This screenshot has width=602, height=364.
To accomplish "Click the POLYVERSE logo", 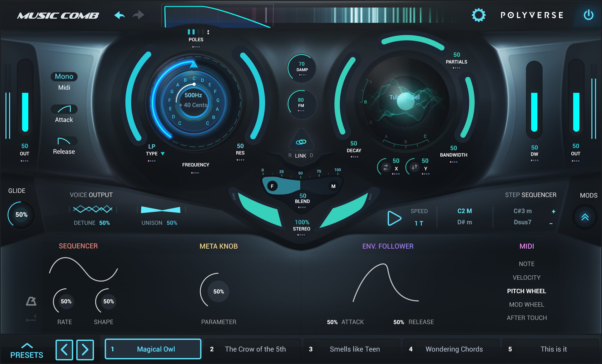I will 532,15.
